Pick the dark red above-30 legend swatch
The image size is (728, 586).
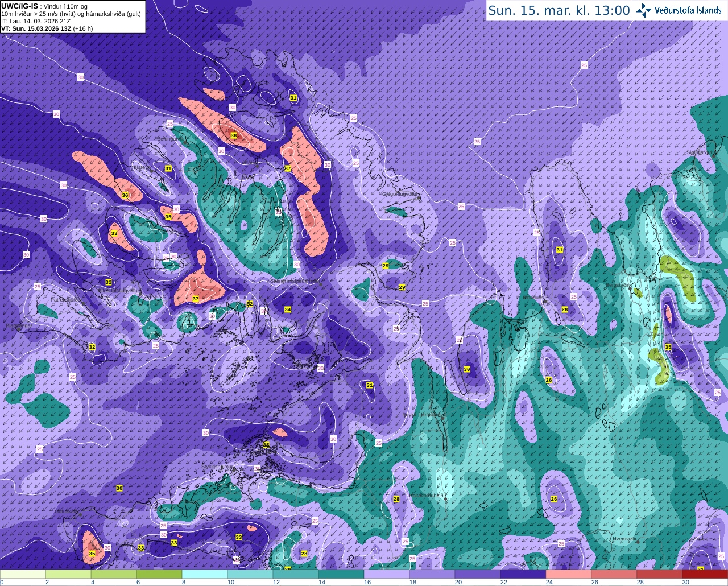click(705, 574)
